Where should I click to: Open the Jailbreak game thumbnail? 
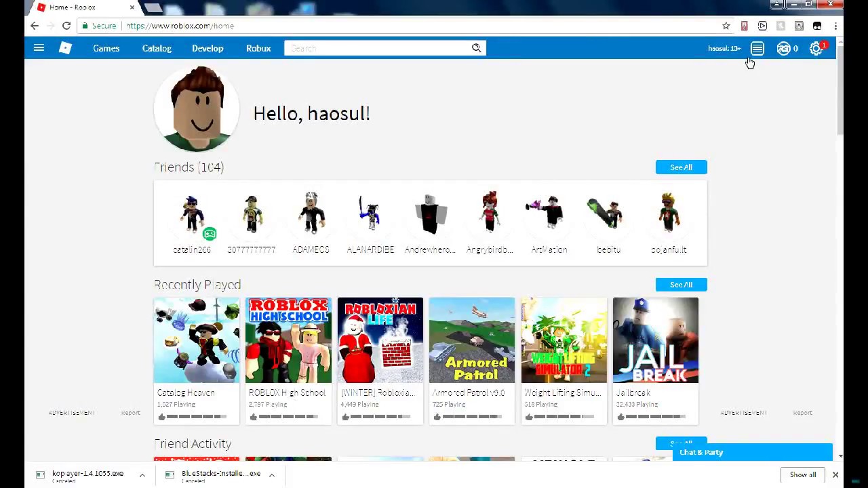(x=656, y=340)
